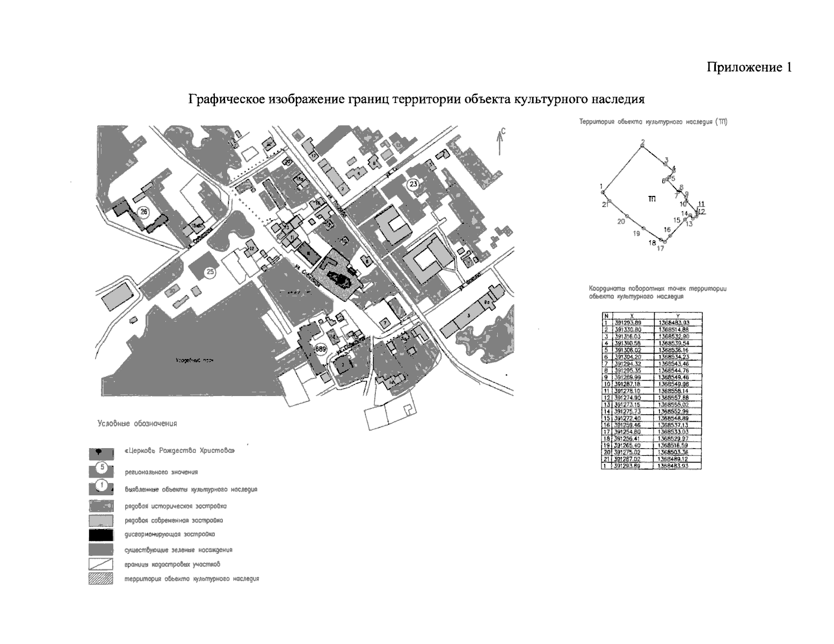Click the cadastral boundary legend symbol

coord(101,565)
